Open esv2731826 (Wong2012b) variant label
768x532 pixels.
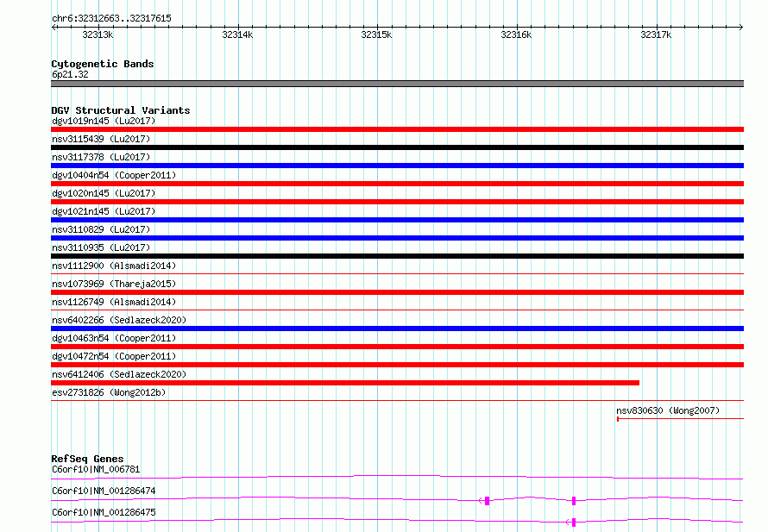(x=109, y=392)
